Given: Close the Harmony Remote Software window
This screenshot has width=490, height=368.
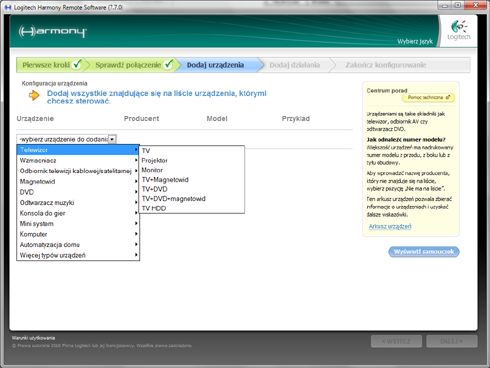Looking at the screenshot, I should [475, 5].
